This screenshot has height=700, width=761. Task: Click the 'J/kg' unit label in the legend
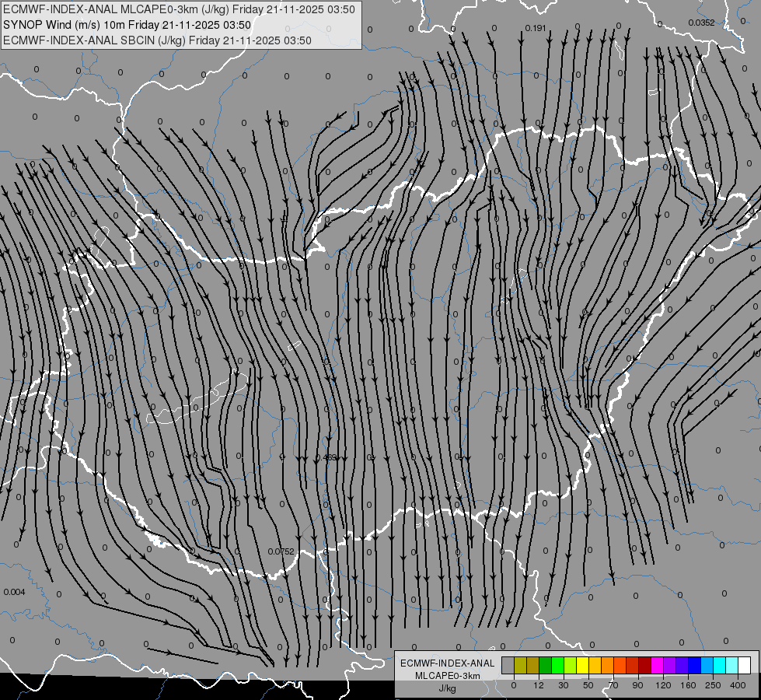448,688
